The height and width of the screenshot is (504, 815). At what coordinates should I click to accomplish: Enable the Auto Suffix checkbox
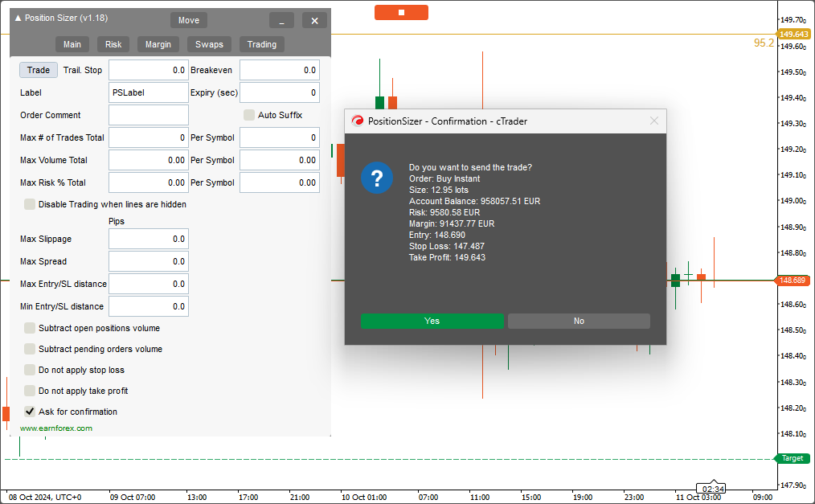[249, 115]
